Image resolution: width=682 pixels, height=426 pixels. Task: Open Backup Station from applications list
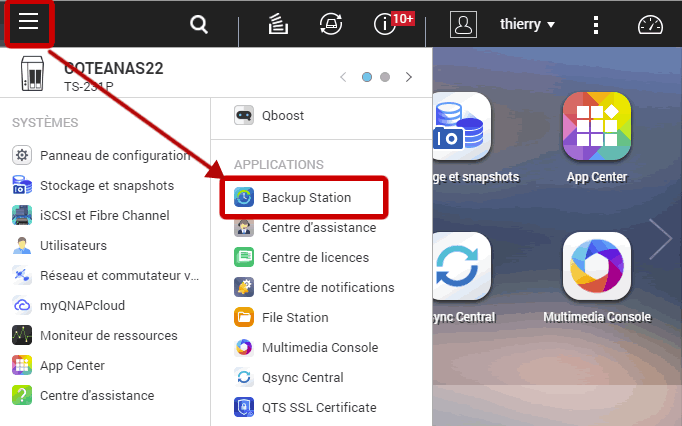pyautogui.click(x=306, y=198)
